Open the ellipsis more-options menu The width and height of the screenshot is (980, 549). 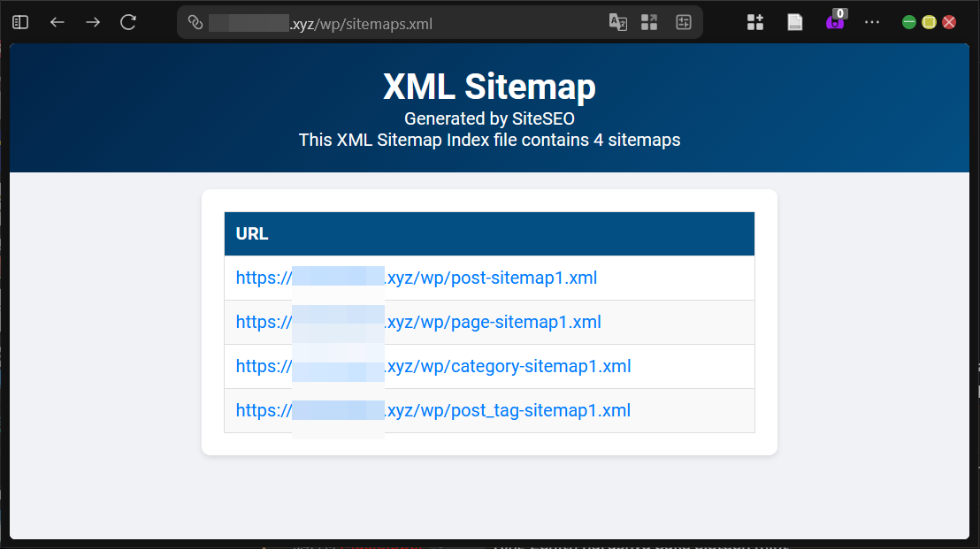[x=872, y=22]
